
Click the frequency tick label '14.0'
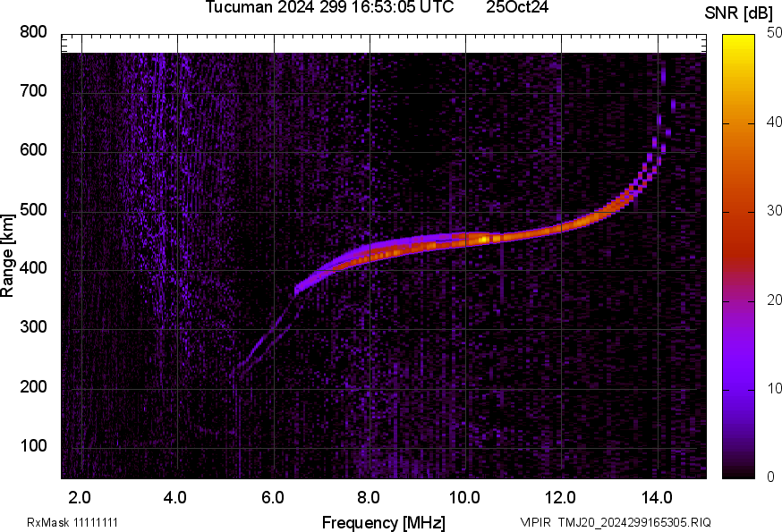point(657,498)
